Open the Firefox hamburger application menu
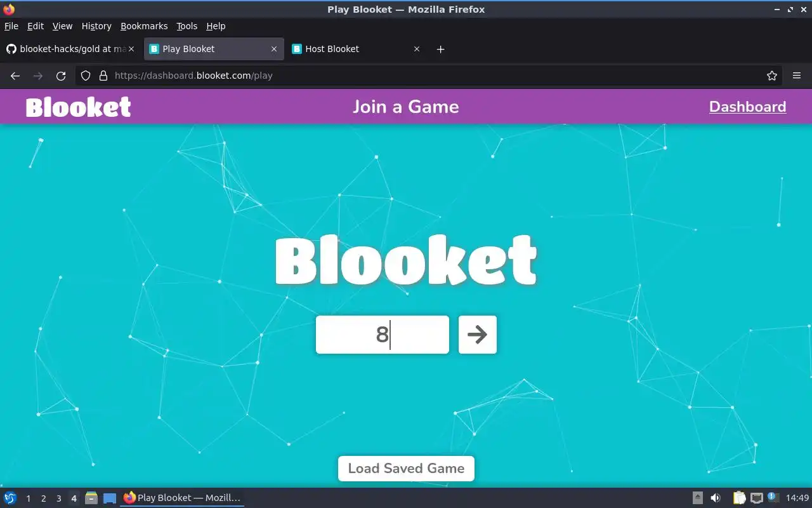Image resolution: width=812 pixels, height=508 pixels. [x=797, y=76]
